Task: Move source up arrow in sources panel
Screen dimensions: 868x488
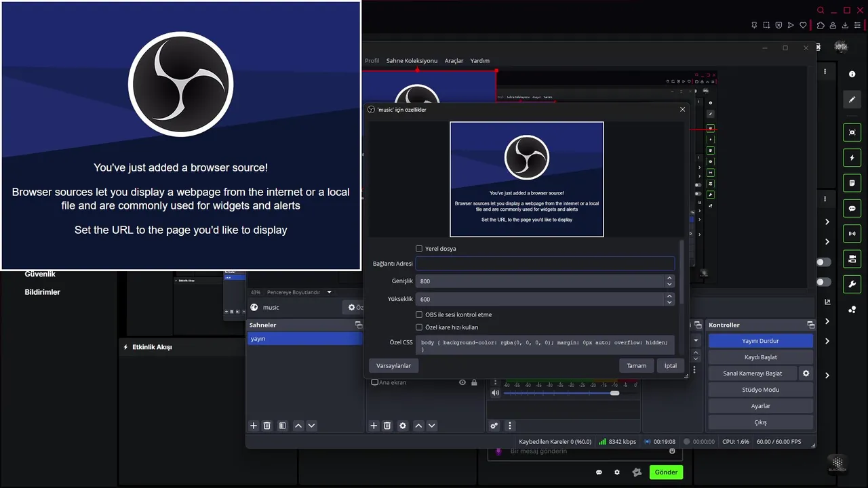Action: (x=418, y=426)
